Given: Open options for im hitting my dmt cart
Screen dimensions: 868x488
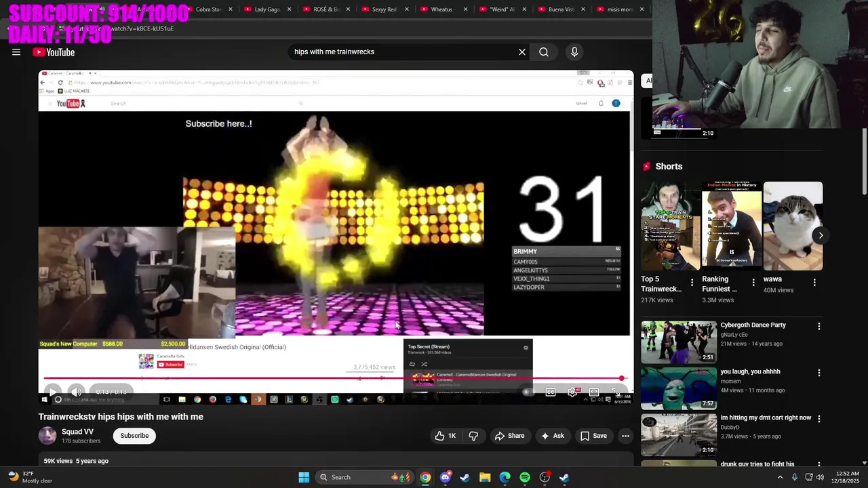Looking at the screenshot, I should point(818,419).
